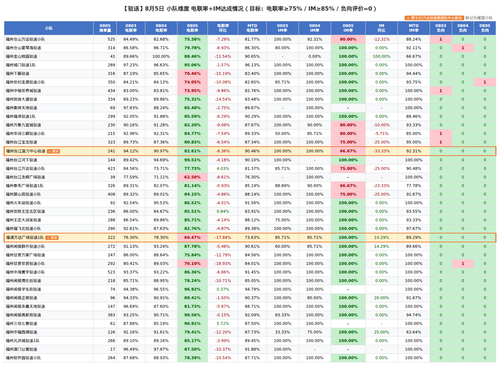
Task: Click the -18.93% change cell
Action: point(223,263)
